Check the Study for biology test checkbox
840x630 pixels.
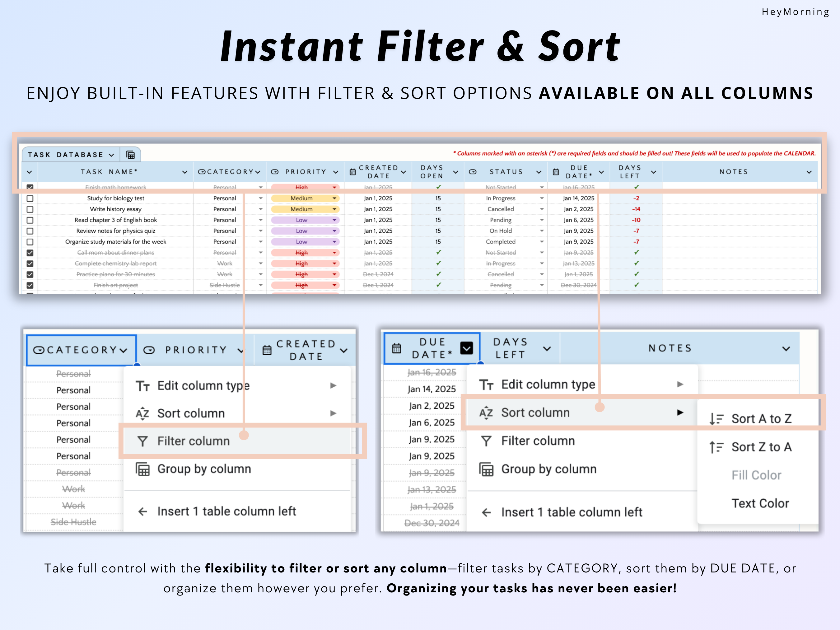tap(30, 198)
